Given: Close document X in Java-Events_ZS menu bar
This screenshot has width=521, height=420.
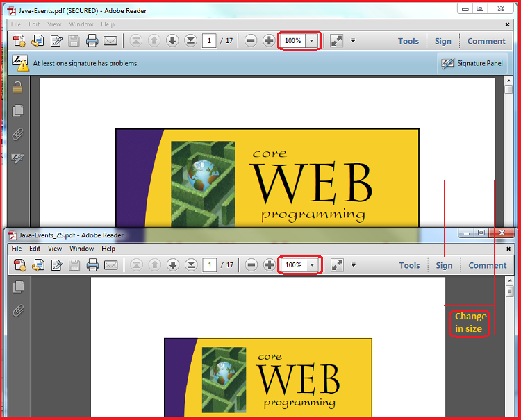Looking at the screenshot, I should (x=508, y=249).
